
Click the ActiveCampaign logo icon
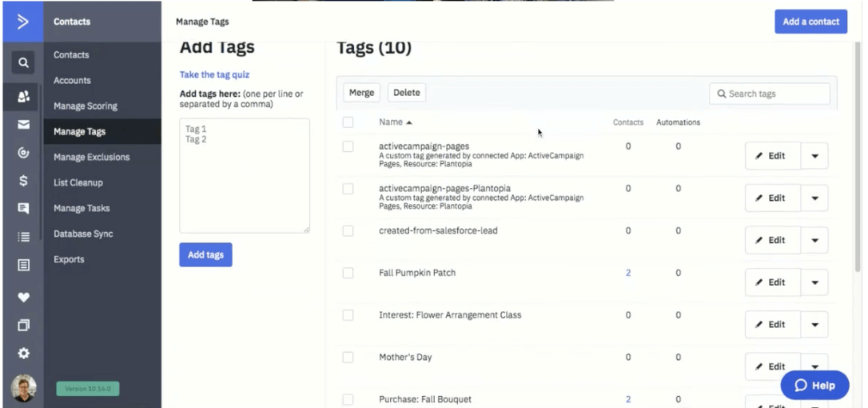(x=23, y=21)
